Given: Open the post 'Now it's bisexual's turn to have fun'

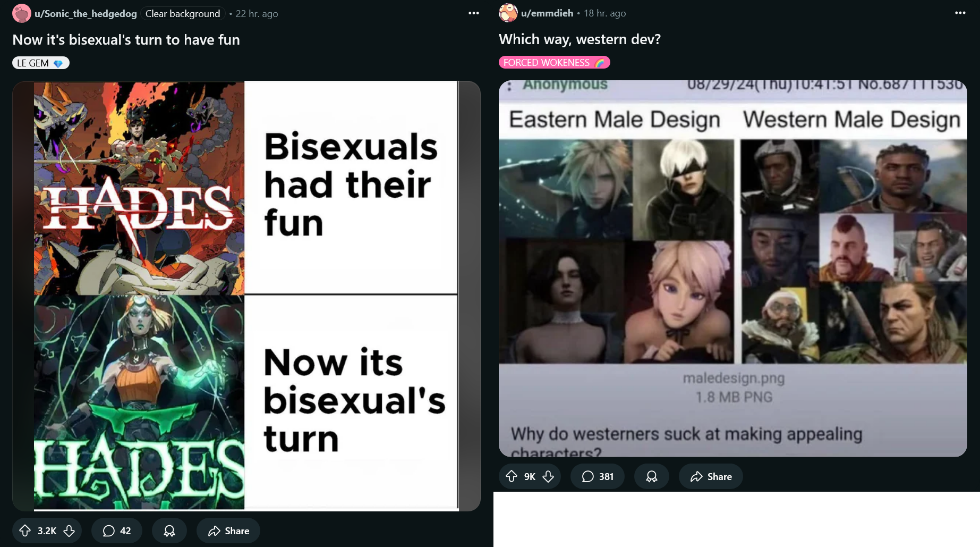Looking at the screenshot, I should pos(126,40).
